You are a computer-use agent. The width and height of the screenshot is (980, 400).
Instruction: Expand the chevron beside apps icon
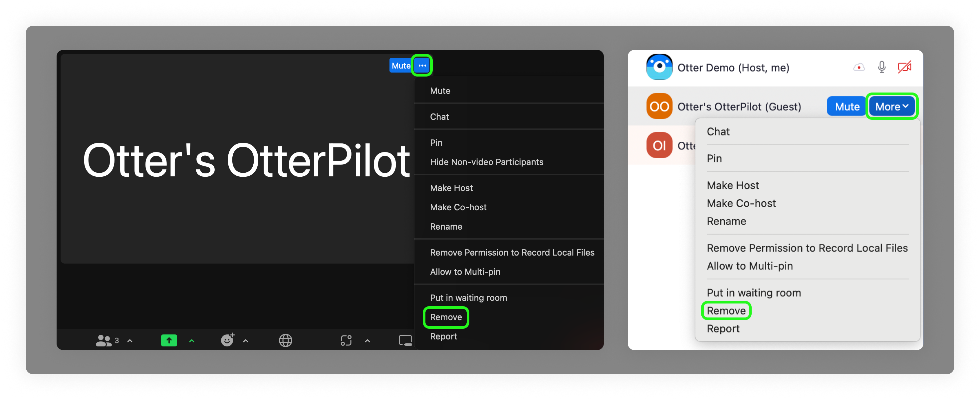[367, 341]
